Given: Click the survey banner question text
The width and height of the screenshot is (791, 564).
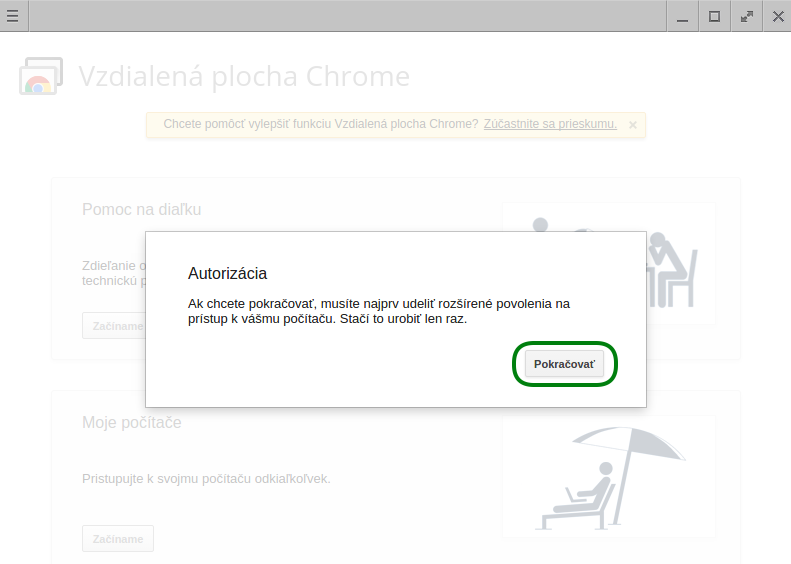Looking at the screenshot, I should pos(321,124).
